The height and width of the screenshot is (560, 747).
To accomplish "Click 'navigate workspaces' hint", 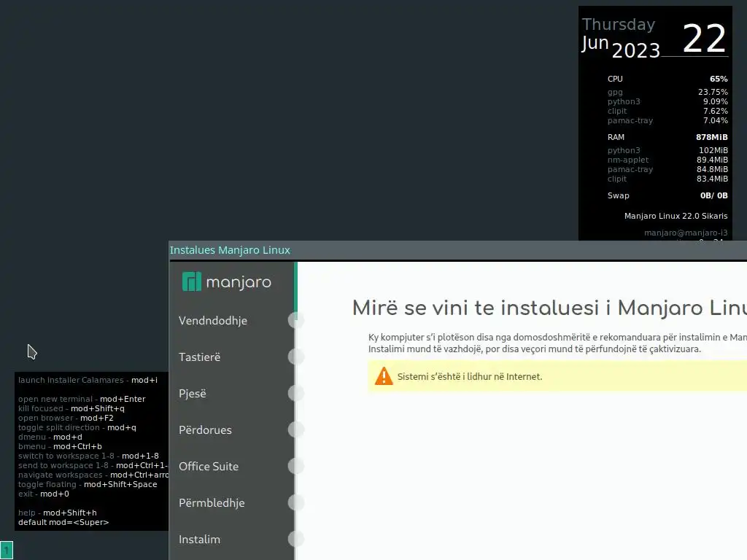I will pos(93,475).
